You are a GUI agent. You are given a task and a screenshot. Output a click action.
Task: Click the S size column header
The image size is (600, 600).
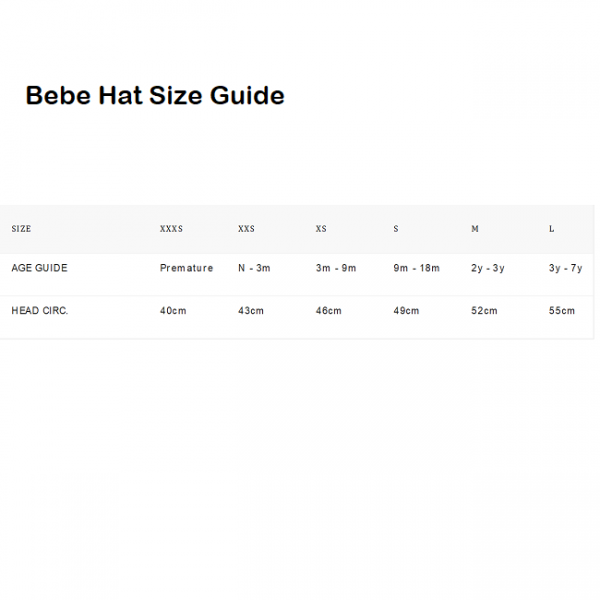396,229
